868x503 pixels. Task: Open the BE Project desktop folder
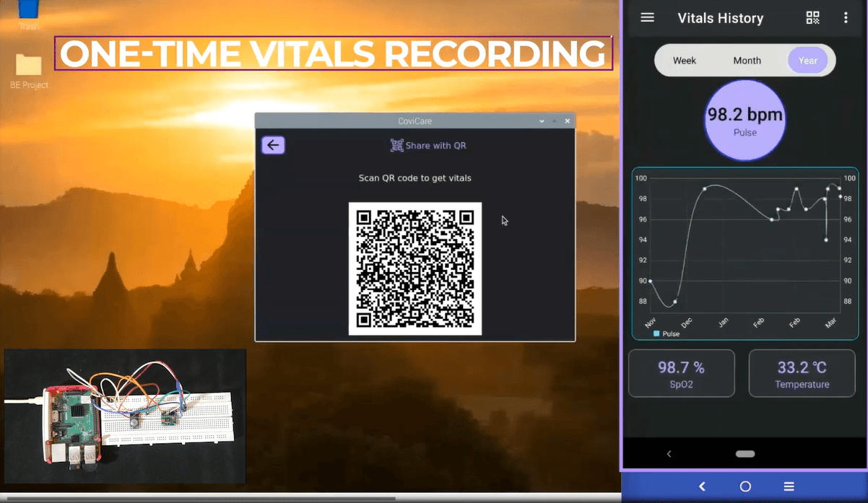[29, 71]
